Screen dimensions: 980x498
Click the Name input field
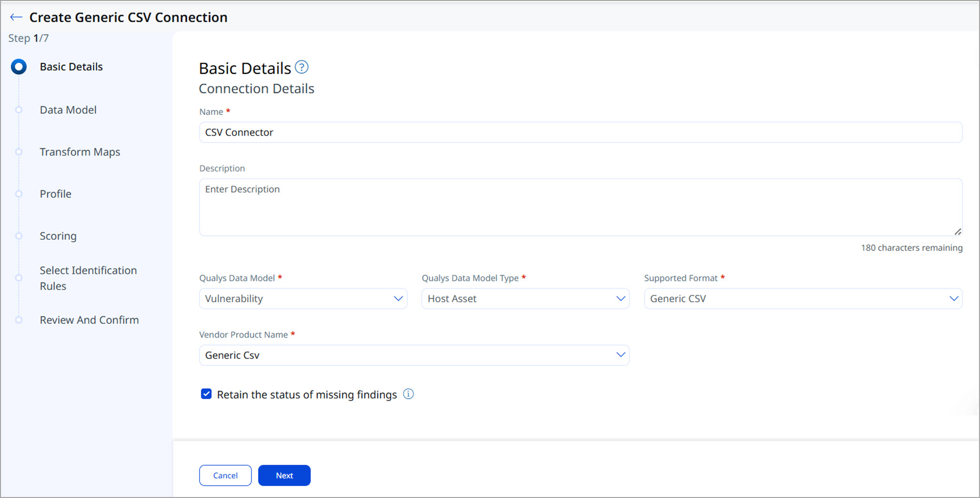(580, 132)
